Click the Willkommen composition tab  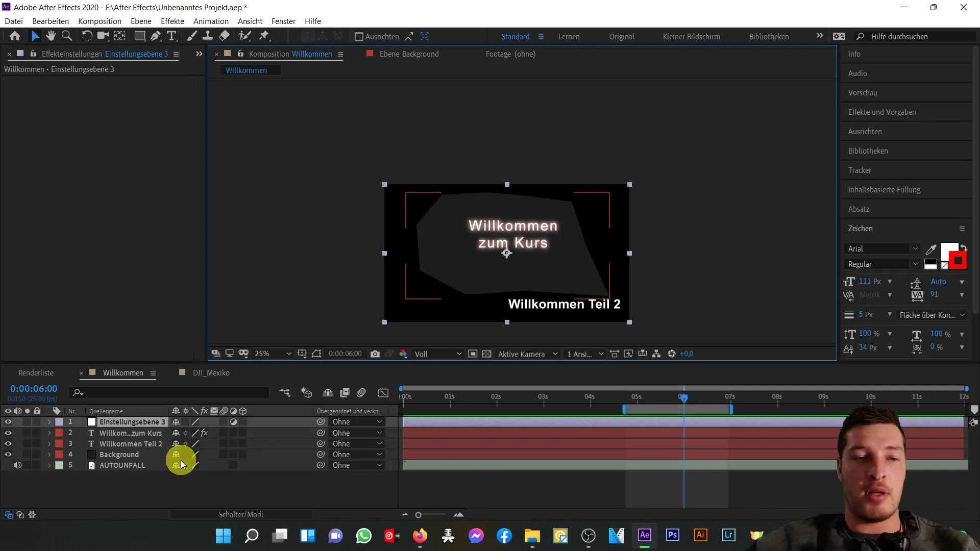(122, 373)
